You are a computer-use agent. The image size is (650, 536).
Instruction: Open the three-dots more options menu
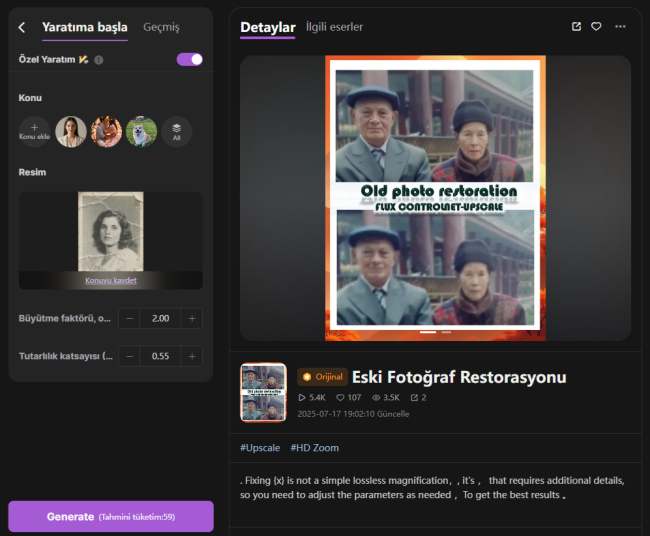(620, 27)
